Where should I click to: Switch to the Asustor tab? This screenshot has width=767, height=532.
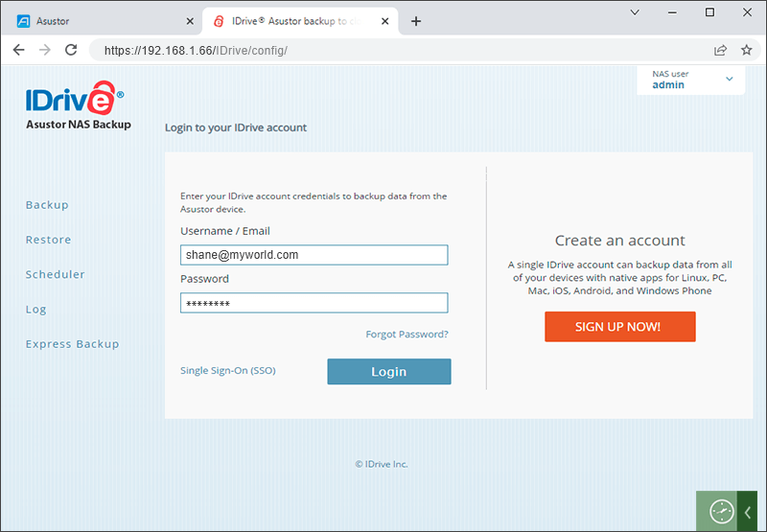pyautogui.click(x=102, y=21)
